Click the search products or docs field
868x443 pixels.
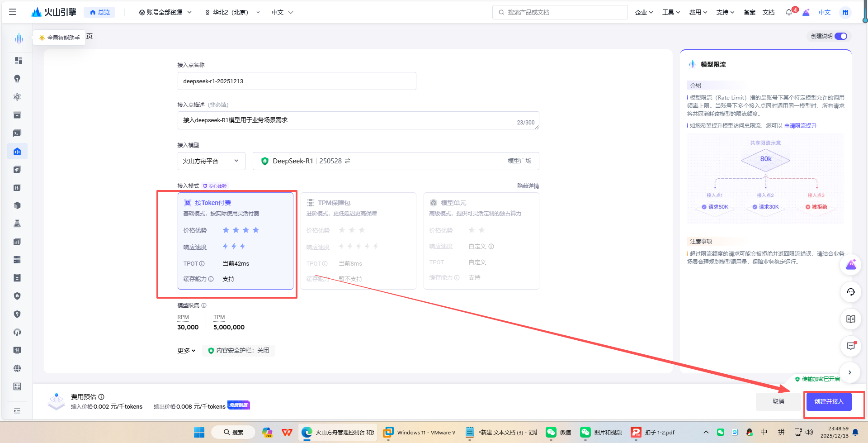[x=560, y=12]
